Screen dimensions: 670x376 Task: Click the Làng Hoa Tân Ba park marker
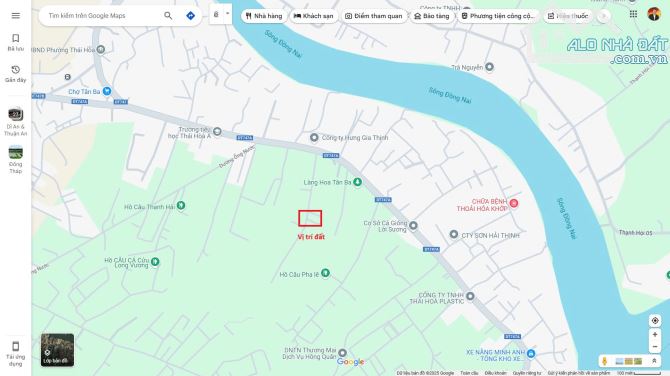point(358,182)
